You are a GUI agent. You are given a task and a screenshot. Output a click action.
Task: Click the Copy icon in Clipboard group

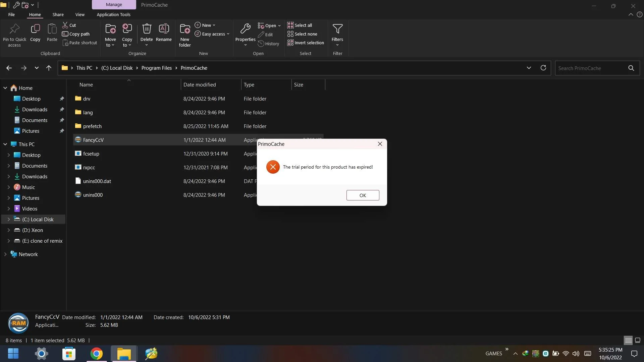pyautogui.click(x=35, y=29)
